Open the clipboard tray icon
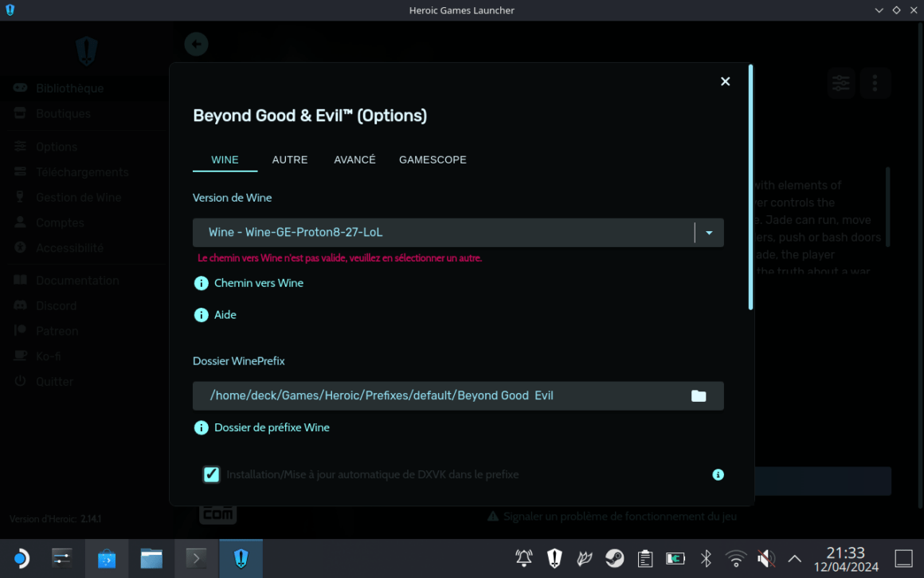Viewport: 924px width, 578px height. click(x=645, y=558)
